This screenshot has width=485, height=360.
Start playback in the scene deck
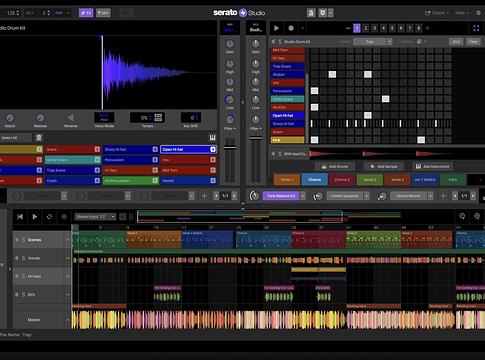276,28
